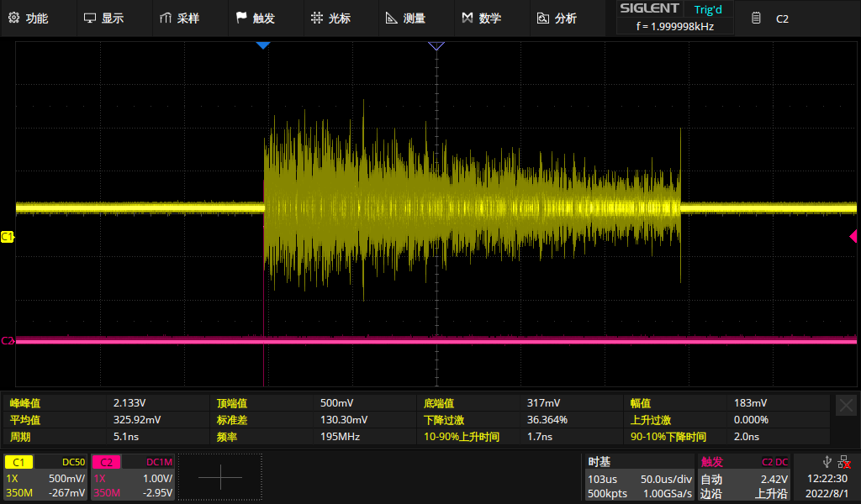This screenshot has height=504, width=861.
Task: Toggle the C2 channel info box
Action: click(132, 477)
